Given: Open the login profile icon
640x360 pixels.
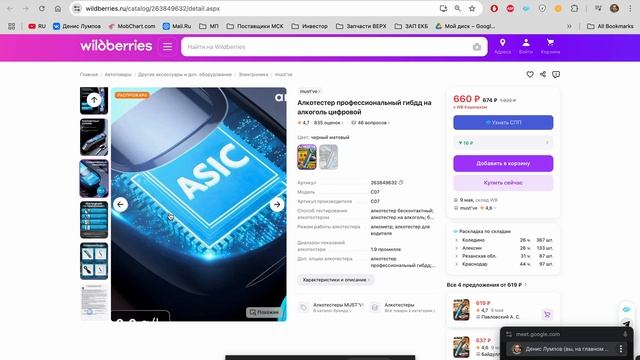Looking at the screenshot, I should coord(526,46).
